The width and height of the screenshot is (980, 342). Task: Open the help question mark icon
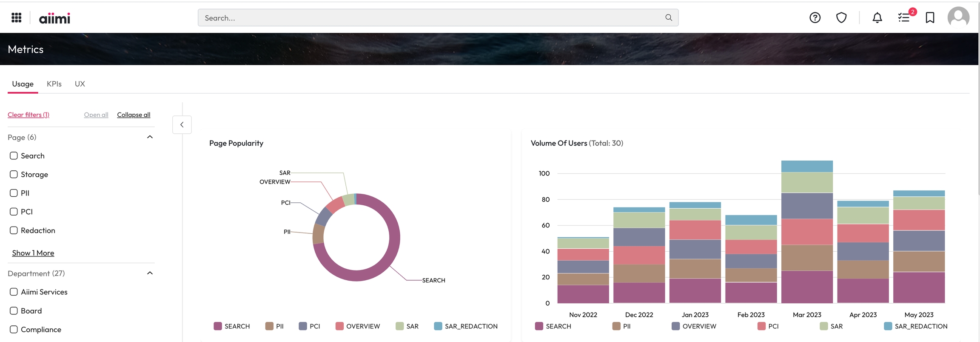(815, 18)
